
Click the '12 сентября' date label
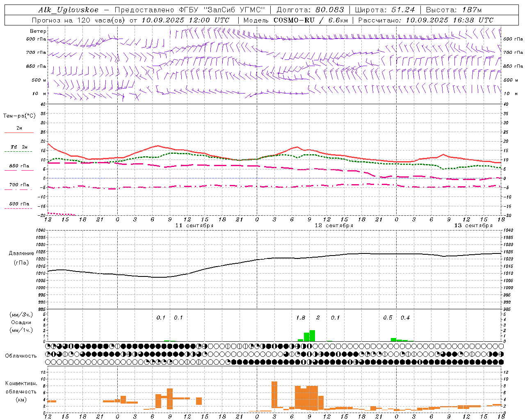click(333, 226)
